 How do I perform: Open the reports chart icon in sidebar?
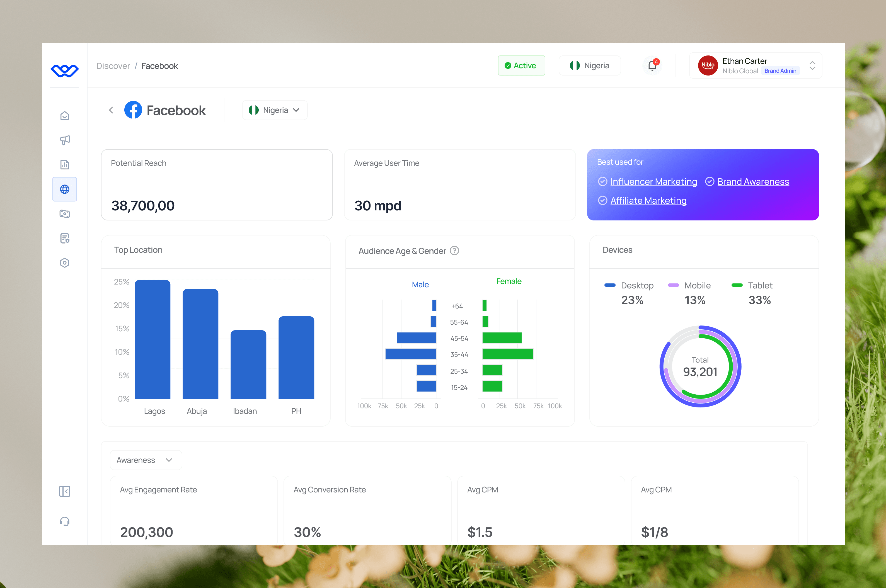point(64,165)
